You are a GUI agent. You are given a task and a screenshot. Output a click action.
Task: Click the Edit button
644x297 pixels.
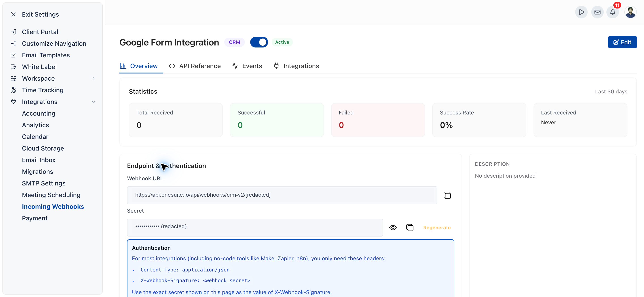[622, 42]
